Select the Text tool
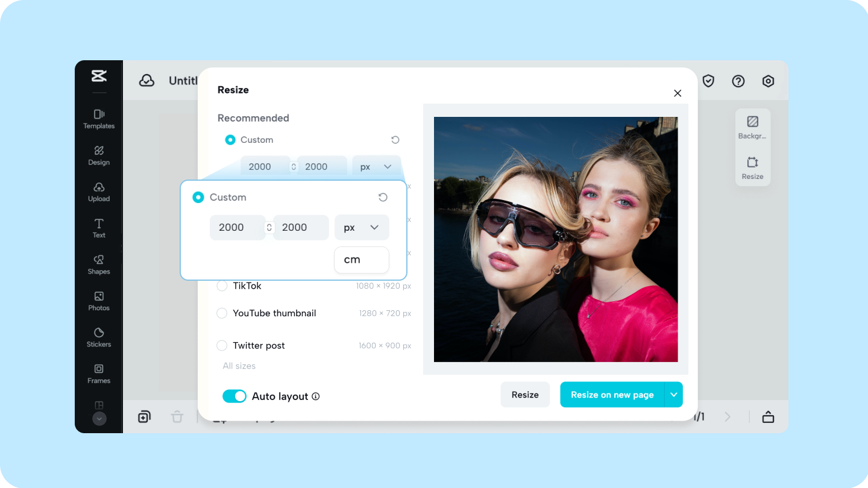 pyautogui.click(x=99, y=228)
